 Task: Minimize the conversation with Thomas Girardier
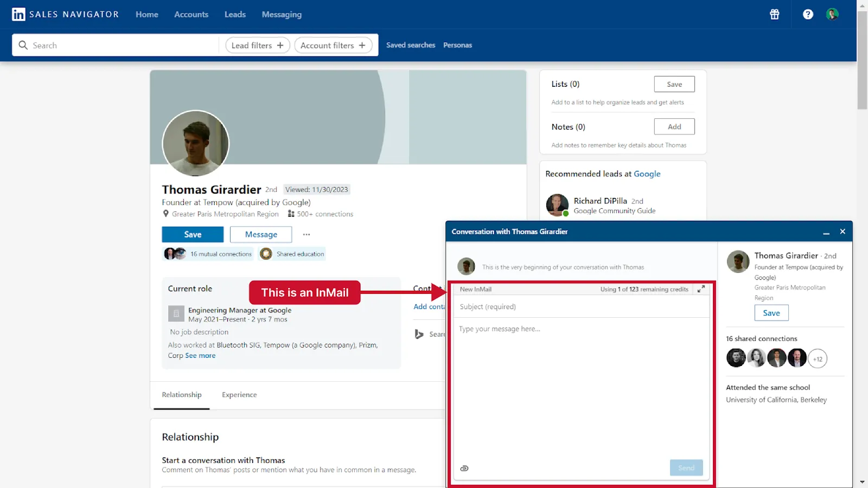[x=826, y=232]
